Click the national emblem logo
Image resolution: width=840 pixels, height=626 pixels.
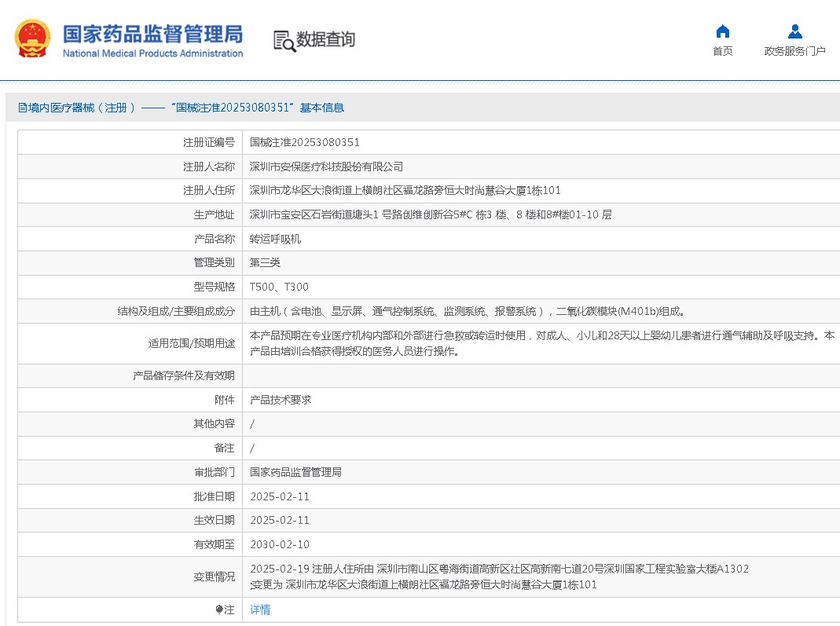(32, 38)
